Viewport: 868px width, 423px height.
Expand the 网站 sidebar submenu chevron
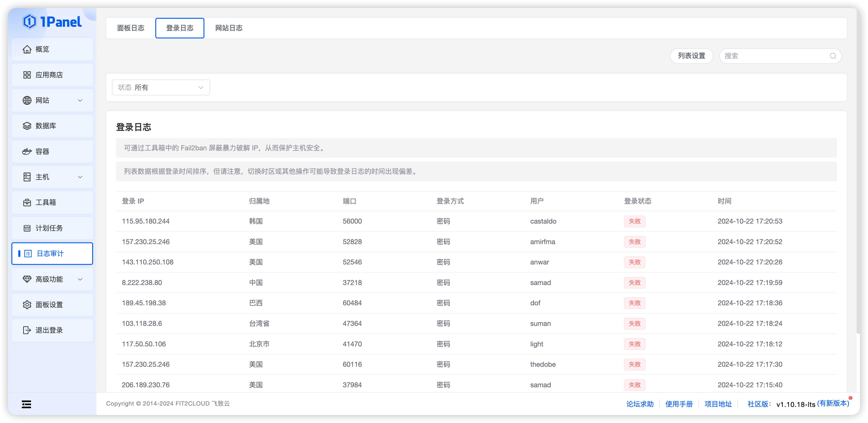click(x=80, y=101)
